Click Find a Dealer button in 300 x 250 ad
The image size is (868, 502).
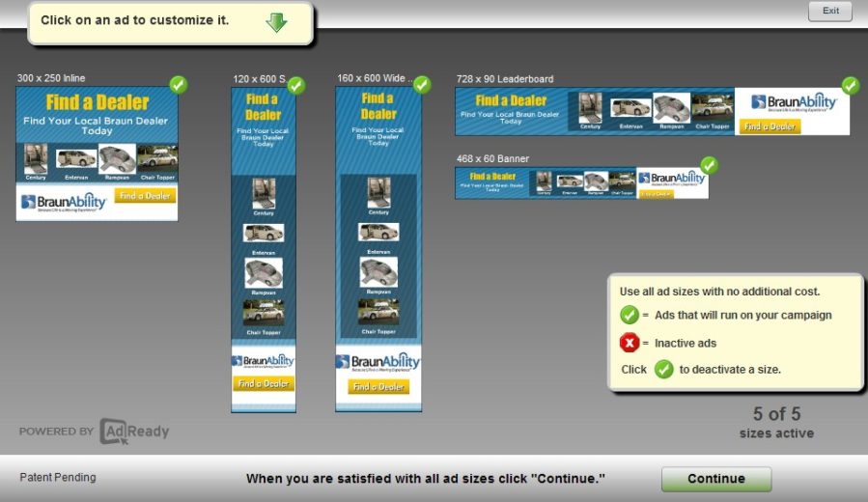tap(145, 196)
